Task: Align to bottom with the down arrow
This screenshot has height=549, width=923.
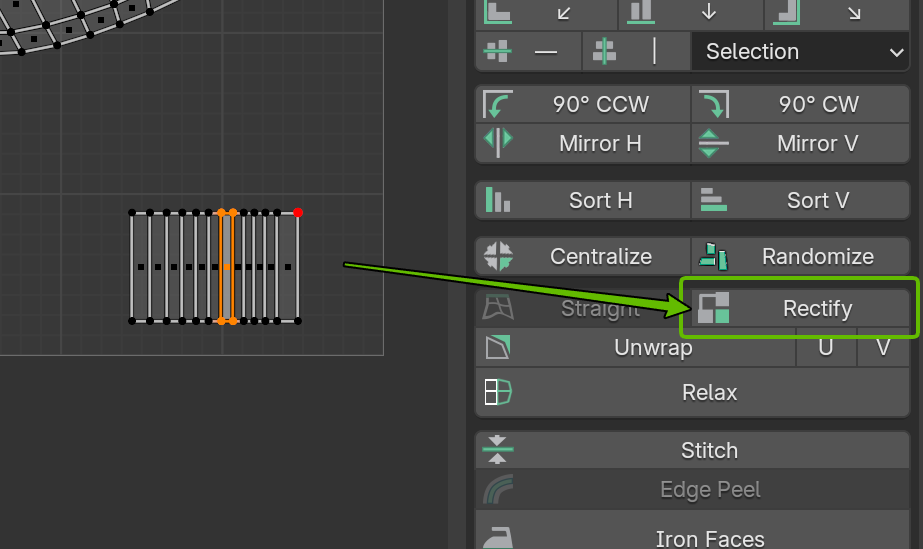Action: coord(709,12)
